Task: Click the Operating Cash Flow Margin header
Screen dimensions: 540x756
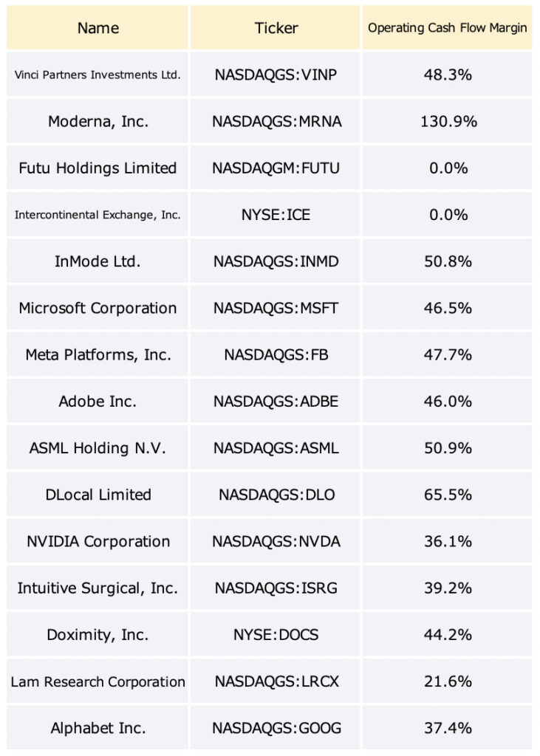Action: pyautogui.click(x=448, y=27)
